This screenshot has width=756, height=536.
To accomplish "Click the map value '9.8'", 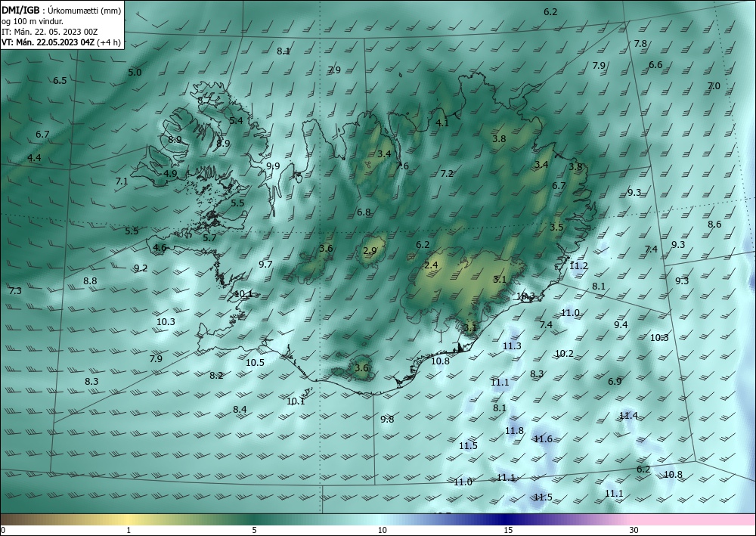I will 386,419.
